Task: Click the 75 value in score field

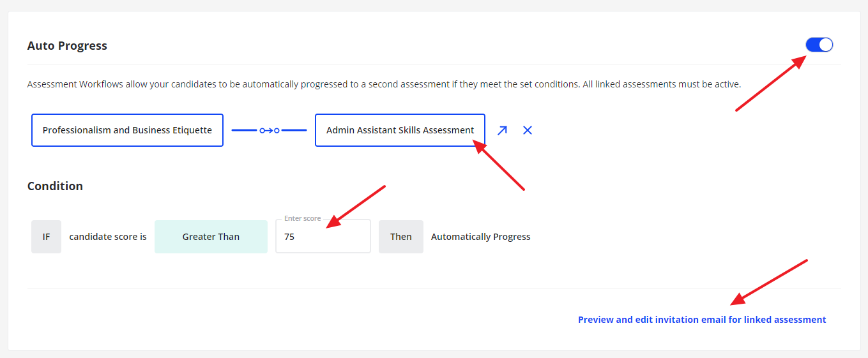Action: 289,237
